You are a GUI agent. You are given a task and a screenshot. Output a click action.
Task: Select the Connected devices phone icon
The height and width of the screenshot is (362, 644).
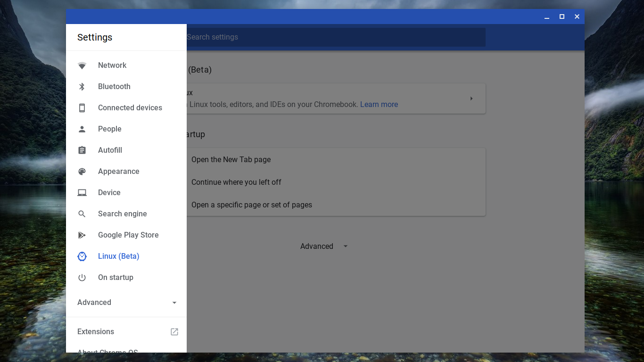pos(82,108)
